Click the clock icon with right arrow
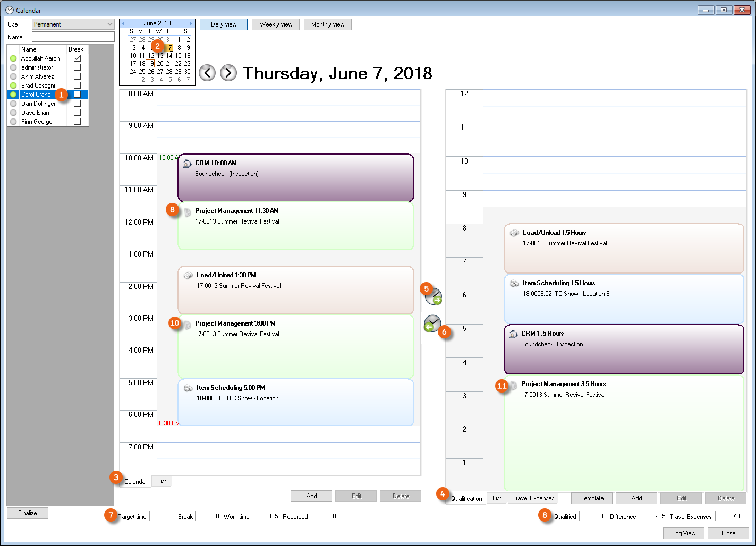Image resolution: width=756 pixels, height=546 pixels. click(434, 296)
